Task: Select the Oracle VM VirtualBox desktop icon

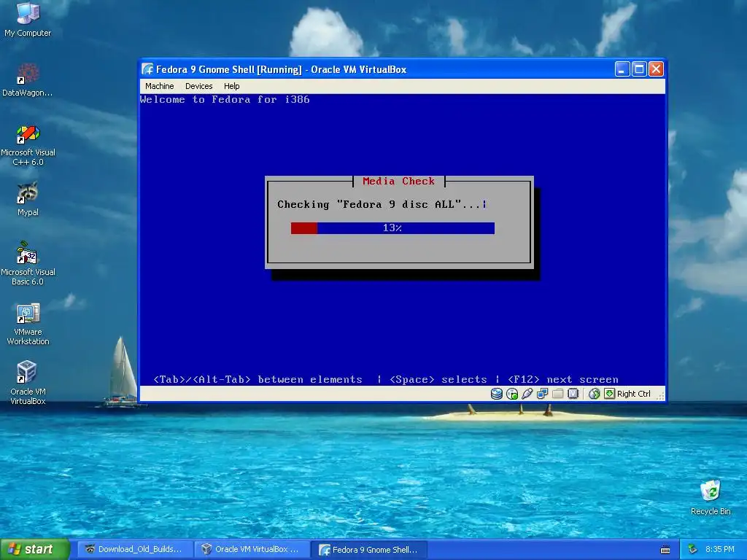Action: click(x=28, y=384)
